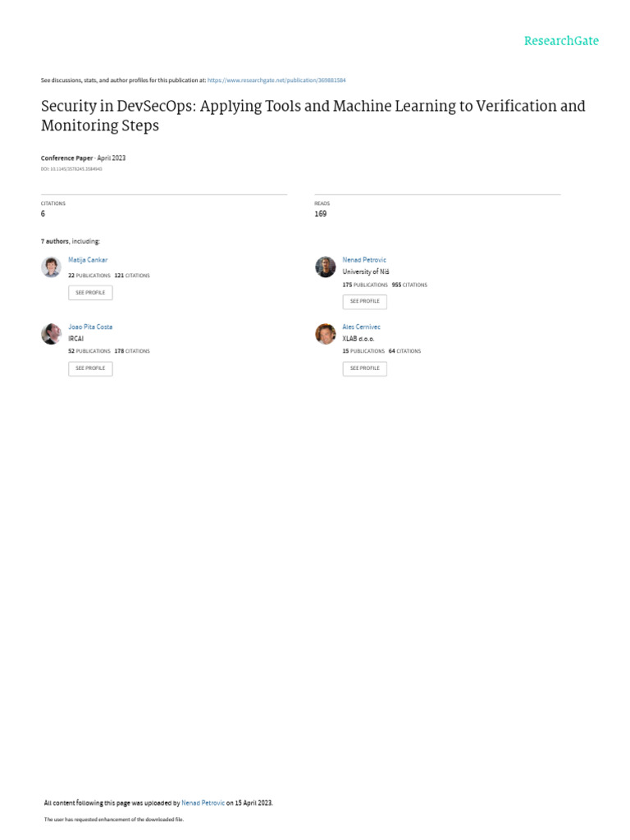Click Nenad Petrovic's profile photo
630x840 pixels.
(325, 267)
